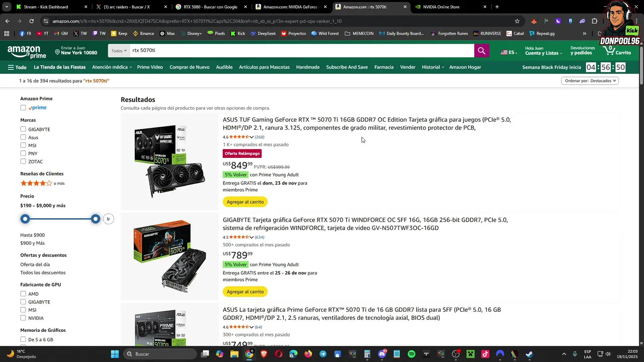Open browser extensions puzzle icon
This screenshot has height=362, width=644.
click(594, 21)
